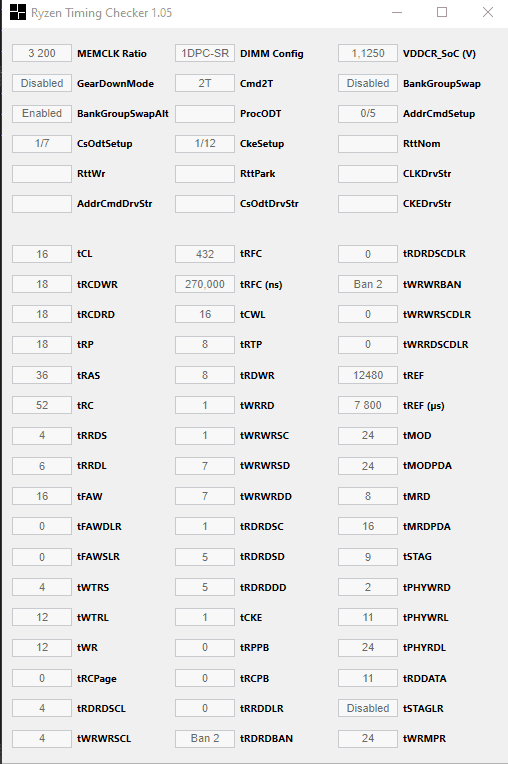508x764 pixels.
Task: Click the tWRWRBAN Ban 2 field
Action: coord(368,284)
